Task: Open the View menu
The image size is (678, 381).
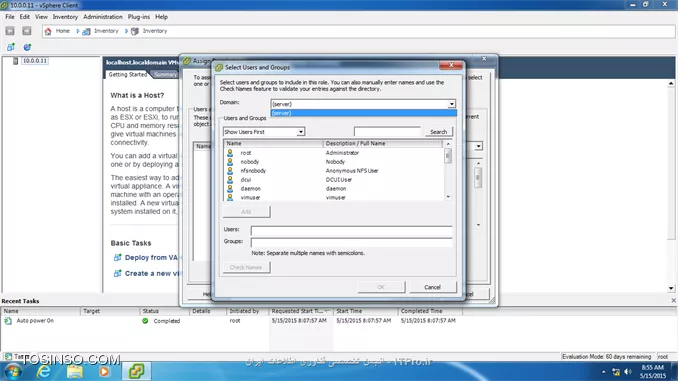Action: coord(41,17)
